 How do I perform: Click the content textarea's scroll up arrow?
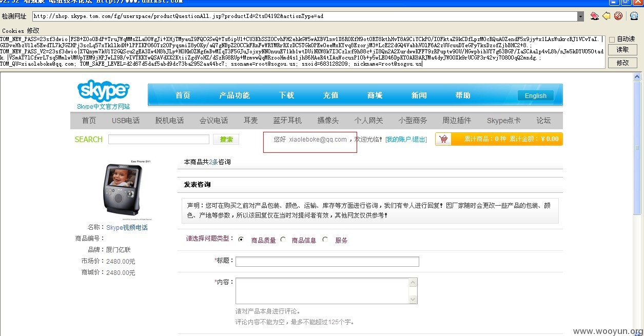pyautogui.click(x=414, y=282)
